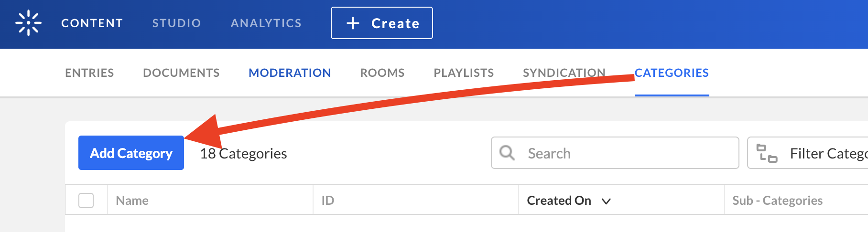Click the '18 Categories' count text

tap(243, 153)
